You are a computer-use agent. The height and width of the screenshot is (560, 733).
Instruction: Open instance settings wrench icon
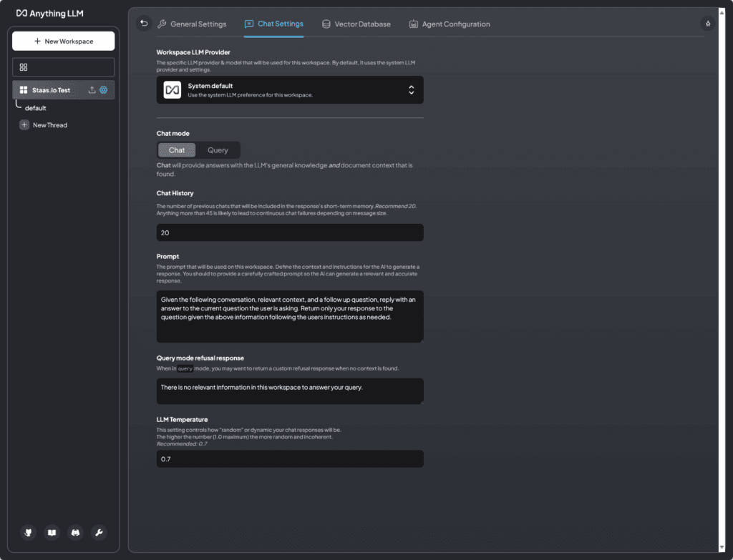tap(99, 532)
